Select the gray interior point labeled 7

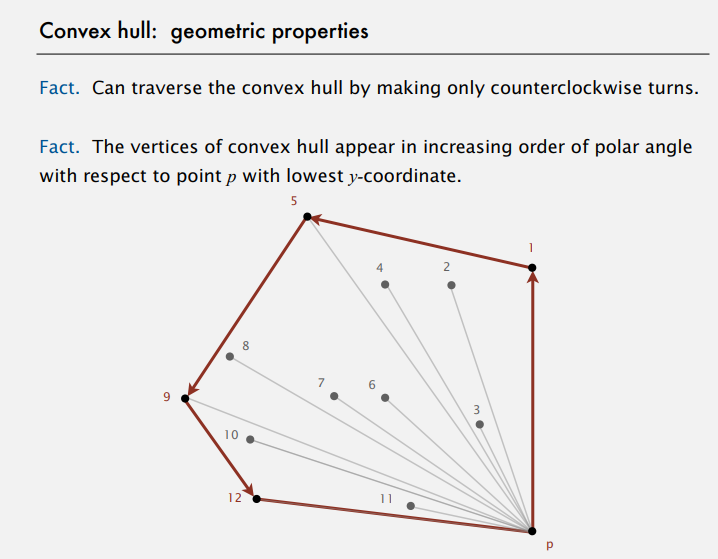334,395
